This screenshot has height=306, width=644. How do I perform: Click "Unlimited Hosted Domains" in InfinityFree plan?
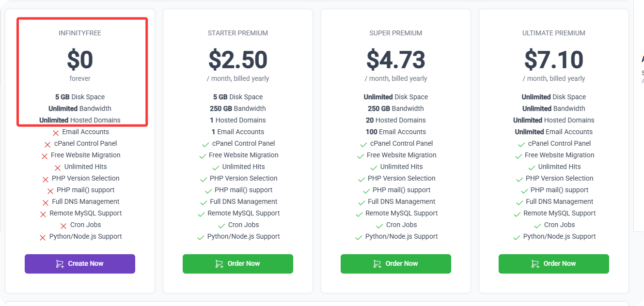80,120
